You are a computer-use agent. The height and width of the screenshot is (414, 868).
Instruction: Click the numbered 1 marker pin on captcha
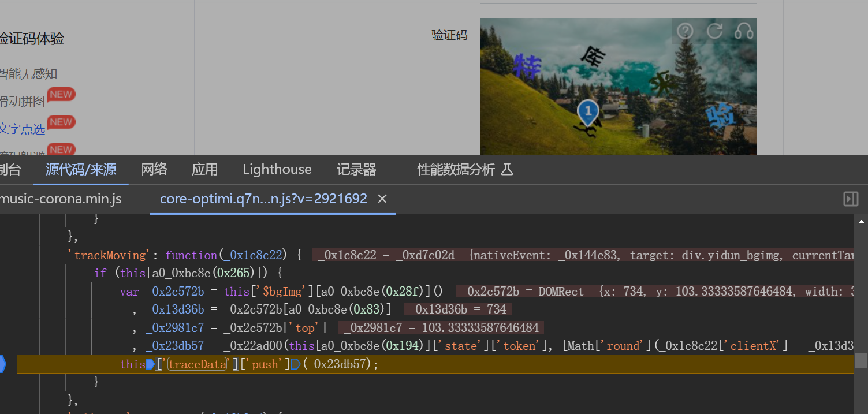(588, 111)
